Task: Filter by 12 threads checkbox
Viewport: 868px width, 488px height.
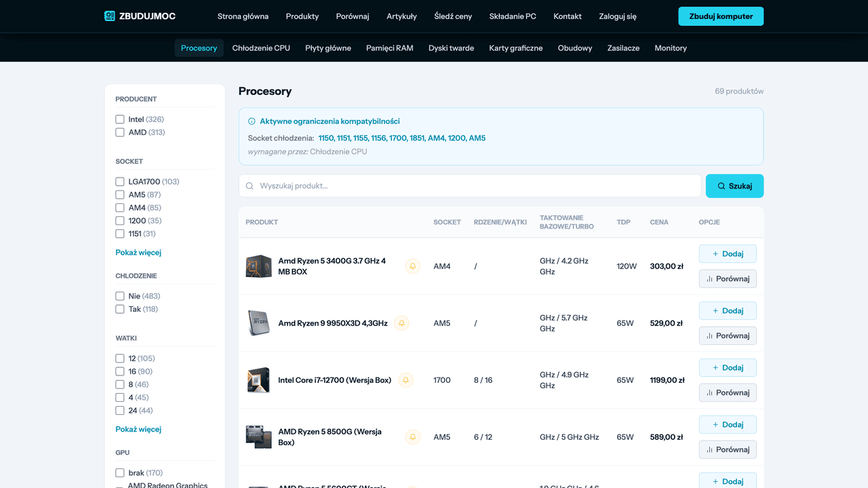Action: pos(120,359)
